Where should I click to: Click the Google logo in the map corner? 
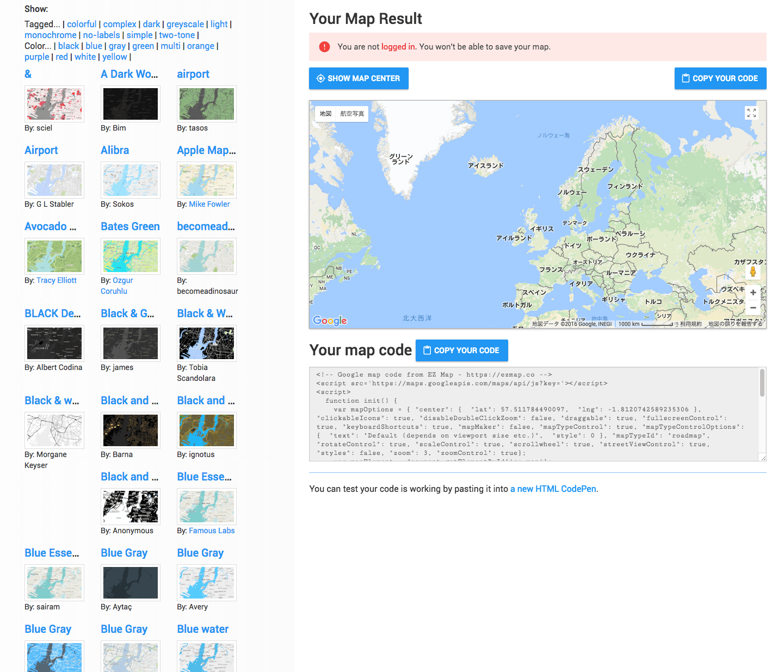tap(330, 320)
